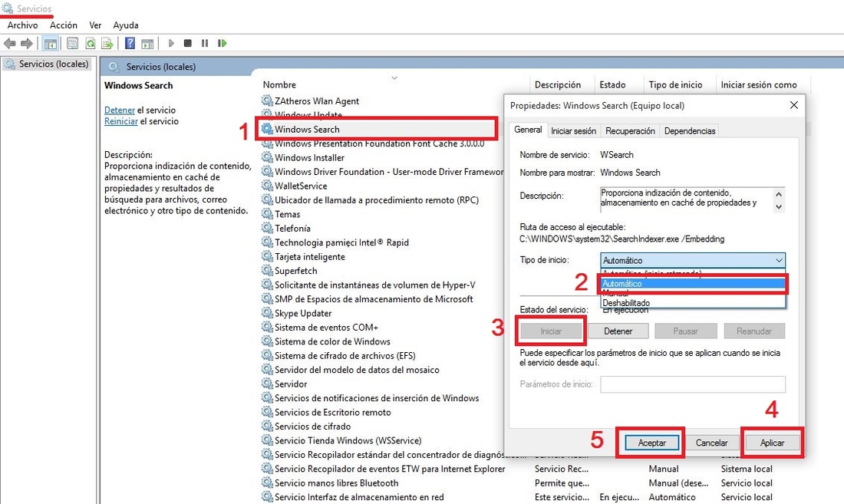Click the gear icon beside Superfetch
The height and width of the screenshot is (504, 844).
point(267,271)
